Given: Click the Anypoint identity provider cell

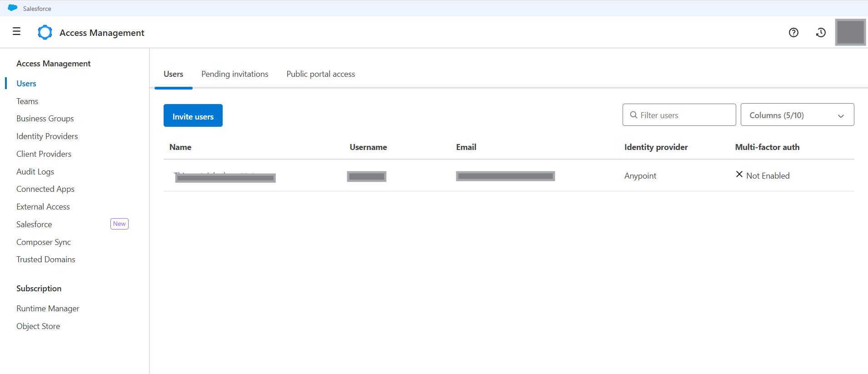Looking at the screenshot, I should [640, 176].
